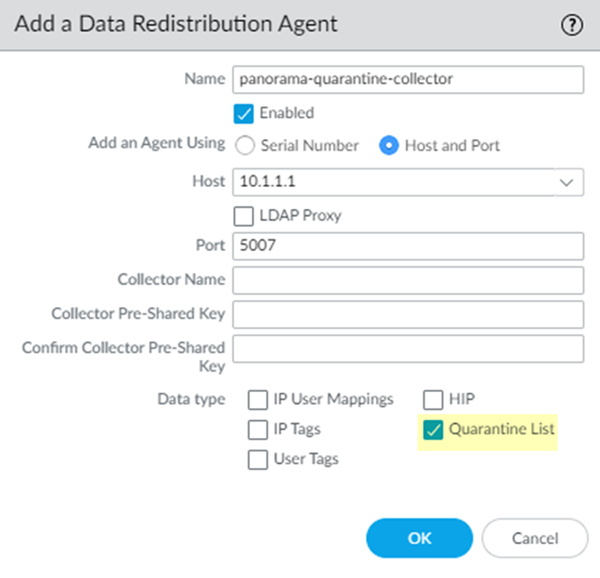600x578 pixels.
Task: Check the User Tags data type
Action: [x=257, y=460]
